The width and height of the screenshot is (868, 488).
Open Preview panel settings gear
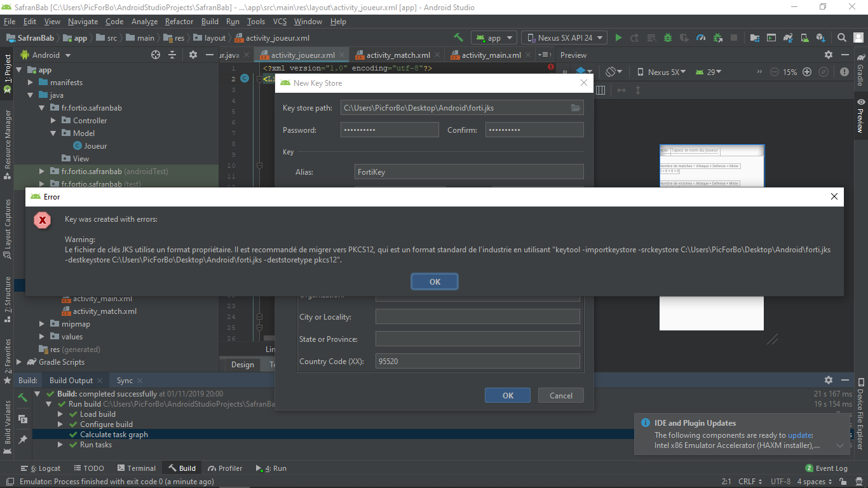click(x=829, y=55)
